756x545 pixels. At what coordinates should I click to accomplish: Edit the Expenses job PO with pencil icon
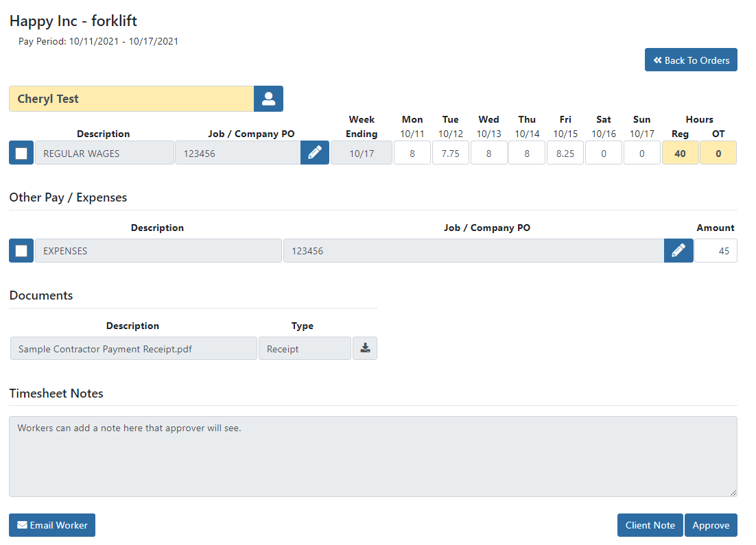click(x=678, y=251)
